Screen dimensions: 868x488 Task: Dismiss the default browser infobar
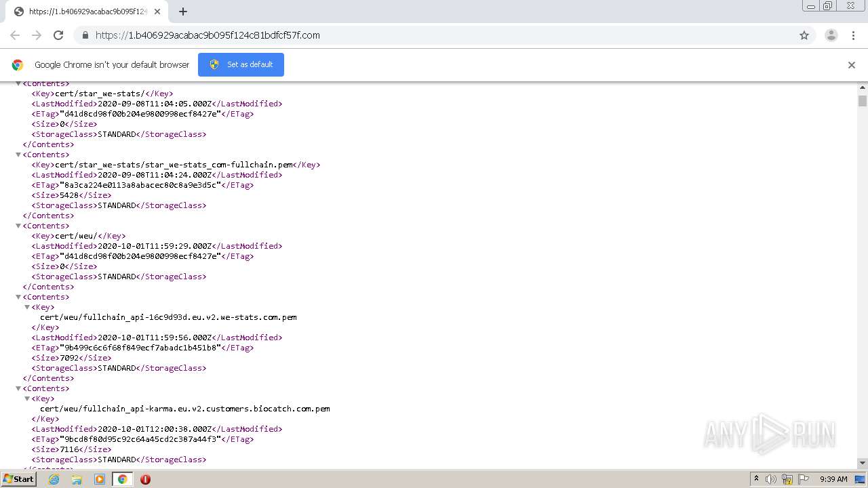pyautogui.click(x=852, y=65)
